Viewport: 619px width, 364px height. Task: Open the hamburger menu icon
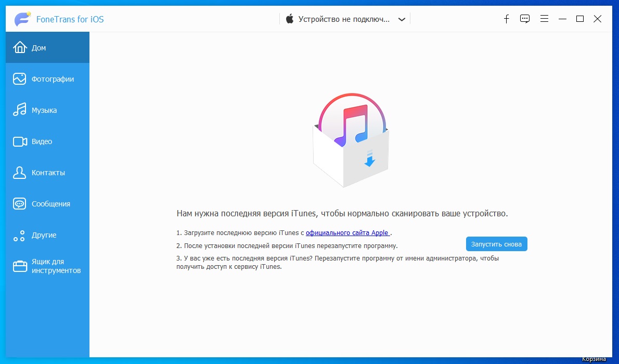[544, 19]
